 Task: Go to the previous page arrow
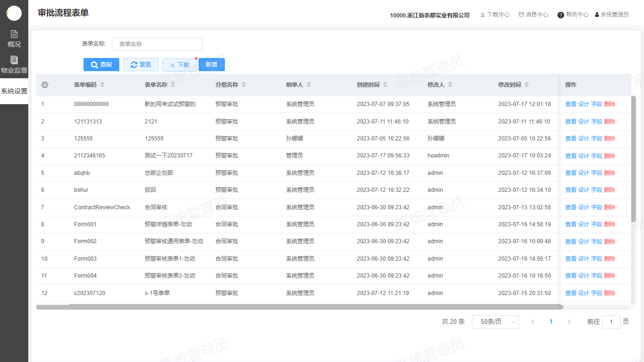[533, 321]
